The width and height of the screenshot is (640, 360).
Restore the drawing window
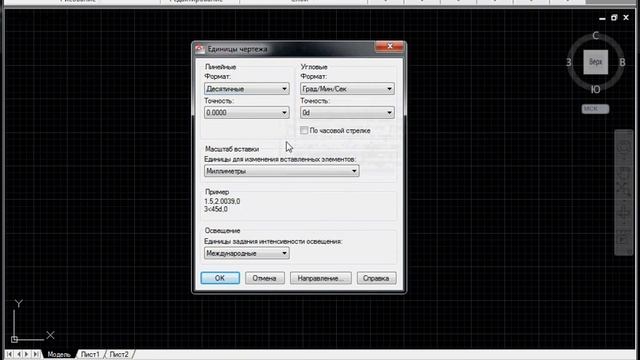(614, 18)
